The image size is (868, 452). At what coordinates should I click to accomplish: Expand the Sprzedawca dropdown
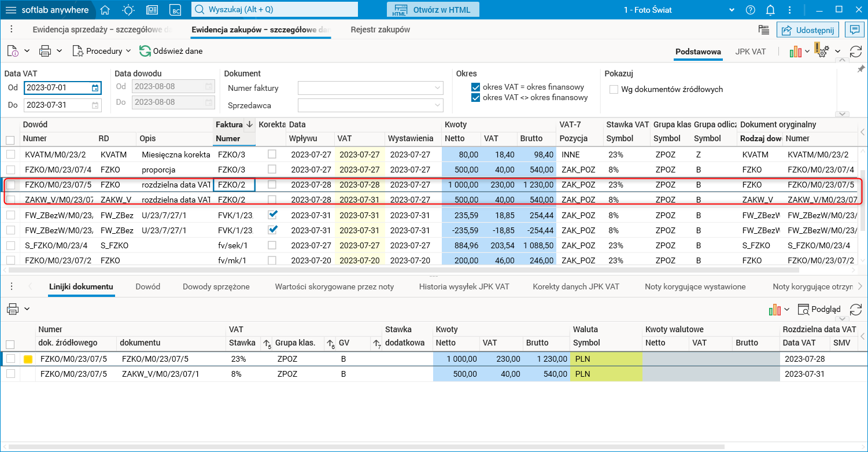(x=437, y=105)
